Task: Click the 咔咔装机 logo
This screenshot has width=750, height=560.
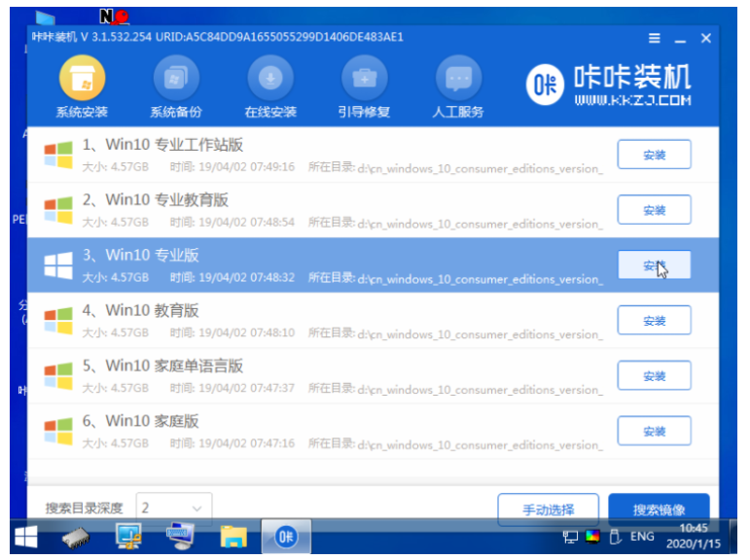Action: tap(608, 85)
